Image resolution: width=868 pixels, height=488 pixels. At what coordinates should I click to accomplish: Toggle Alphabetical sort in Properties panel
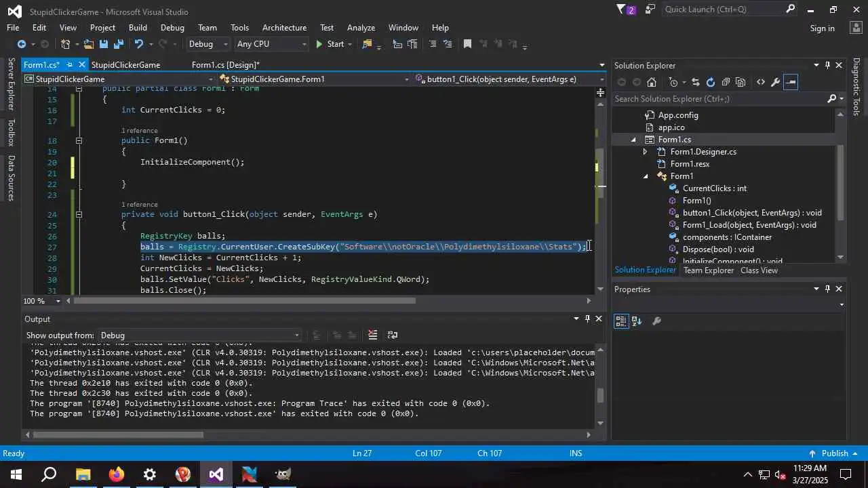click(637, 321)
